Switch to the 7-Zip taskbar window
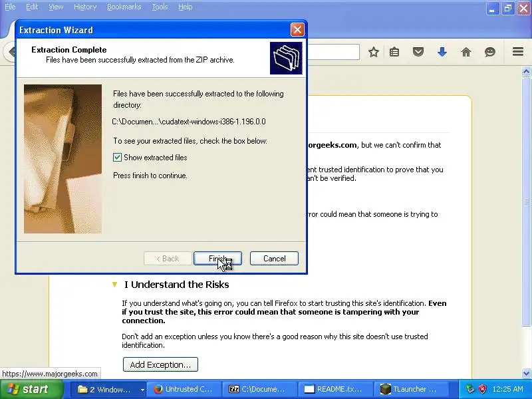The image size is (532, 399). coord(259,389)
